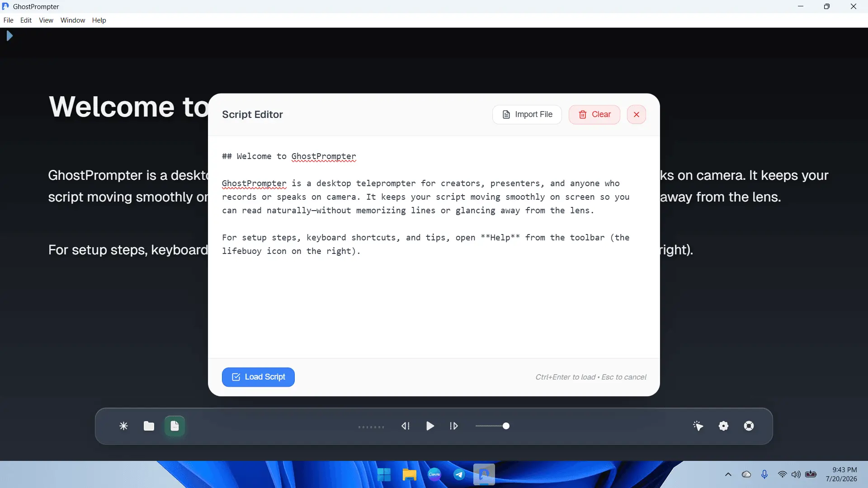Open Canva from the taskbar
This screenshot has height=488, width=868.
[x=434, y=475]
